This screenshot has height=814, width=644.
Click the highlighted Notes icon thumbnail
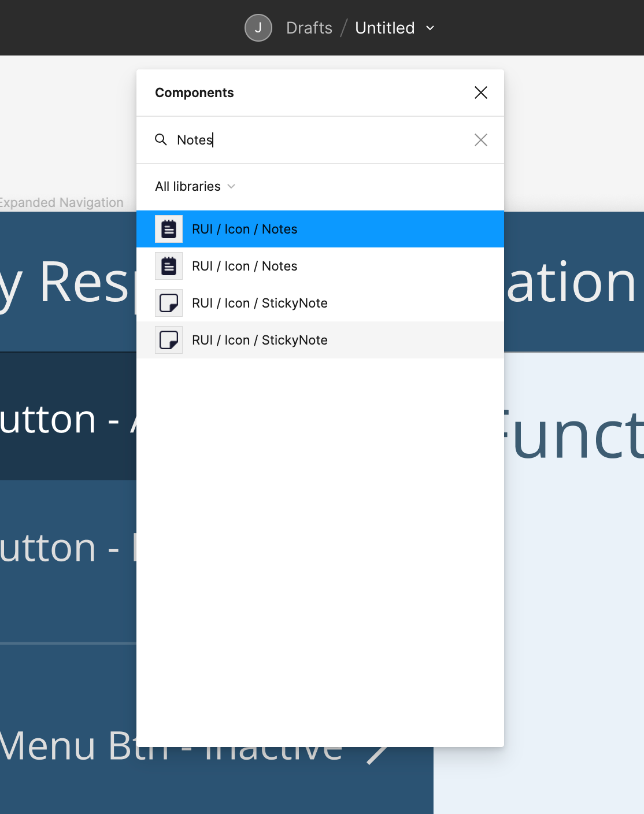point(169,229)
